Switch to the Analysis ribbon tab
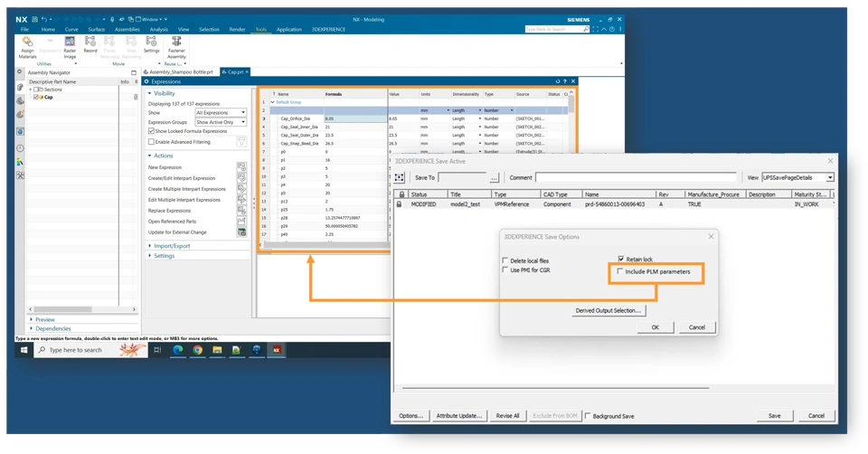Image resolution: width=868 pixels, height=454 pixels. point(159,29)
